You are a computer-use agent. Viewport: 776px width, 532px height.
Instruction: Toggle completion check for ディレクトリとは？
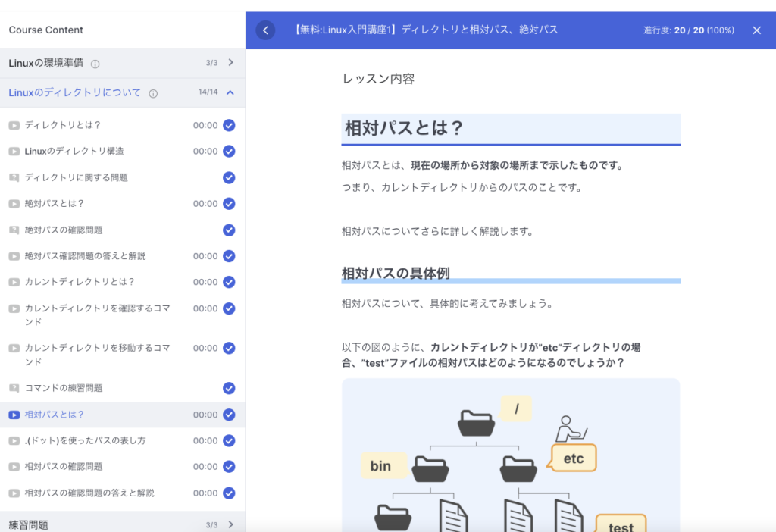[x=229, y=125]
